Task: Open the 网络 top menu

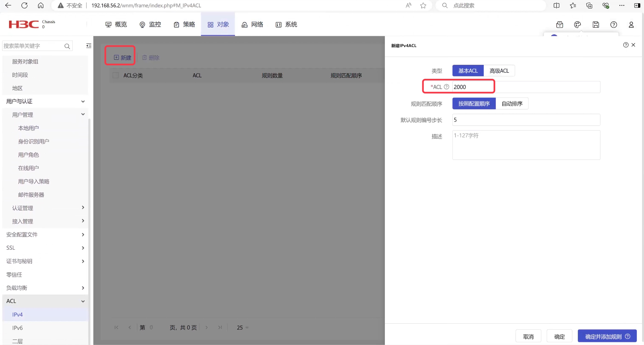Action: [x=252, y=24]
